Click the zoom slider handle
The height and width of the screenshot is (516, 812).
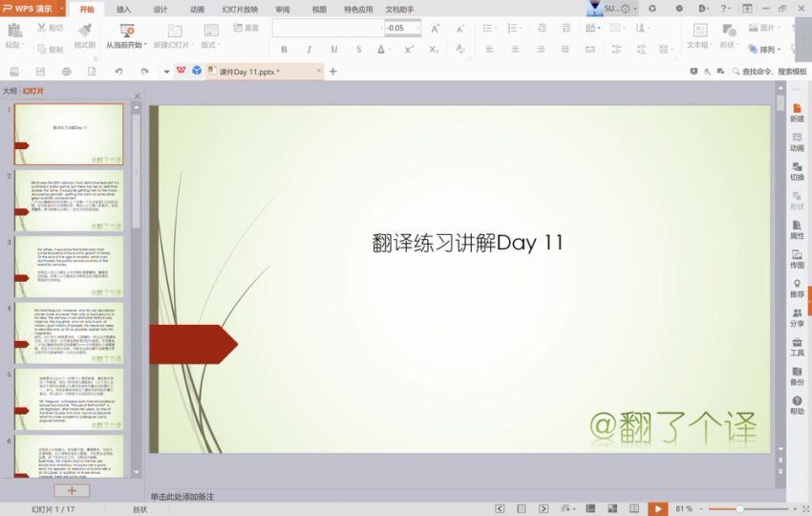coord(739,508)
